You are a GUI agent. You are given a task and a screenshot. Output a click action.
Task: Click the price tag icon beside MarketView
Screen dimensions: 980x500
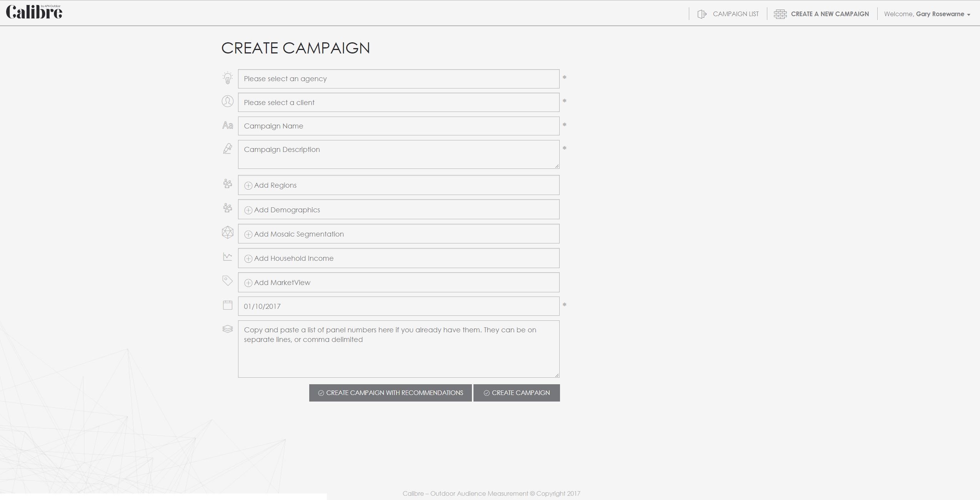point(228,281)
